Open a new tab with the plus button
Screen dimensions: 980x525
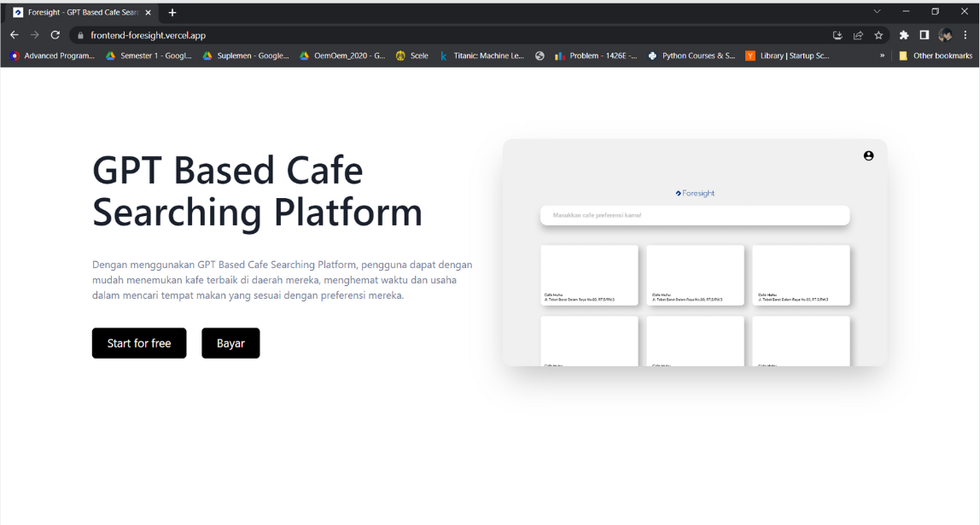[x=172, y=13]
